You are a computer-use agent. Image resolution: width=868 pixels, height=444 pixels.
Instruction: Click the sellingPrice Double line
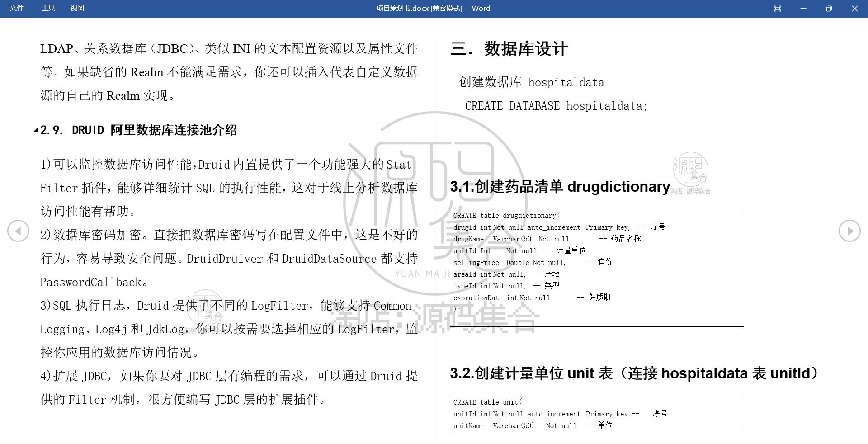coord(533,262)
